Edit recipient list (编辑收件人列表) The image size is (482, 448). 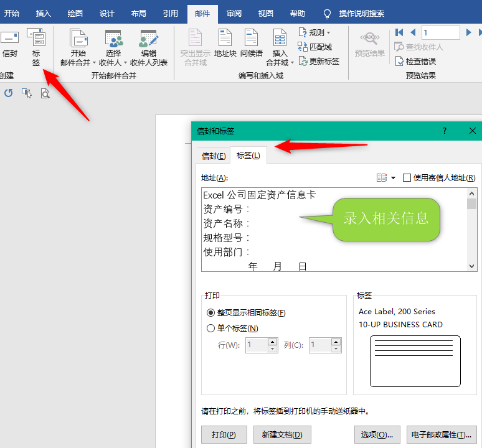click(149, 47)
